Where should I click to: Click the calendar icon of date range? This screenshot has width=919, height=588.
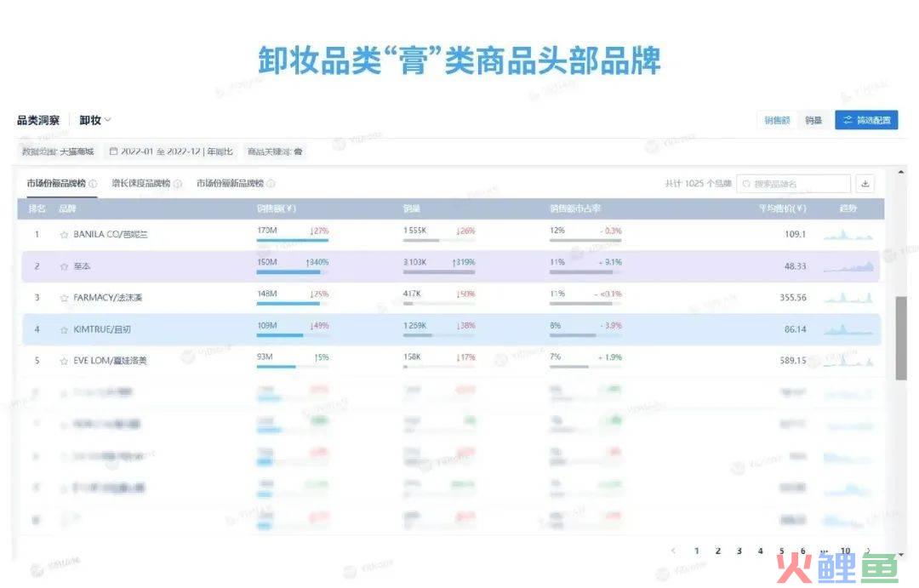tap(114, 151)
